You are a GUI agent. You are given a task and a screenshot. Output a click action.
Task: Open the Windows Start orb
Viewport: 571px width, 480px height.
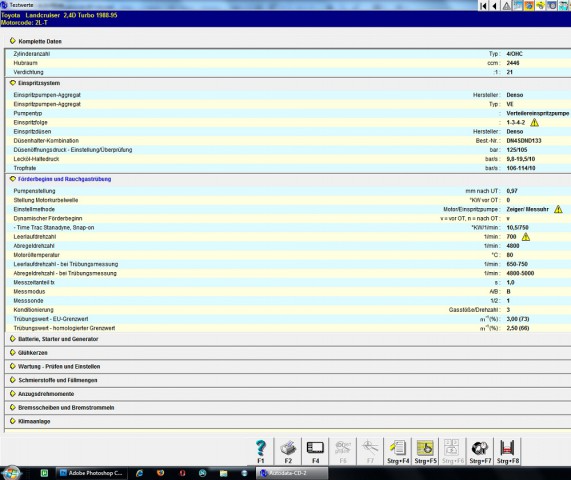[11, 473]
